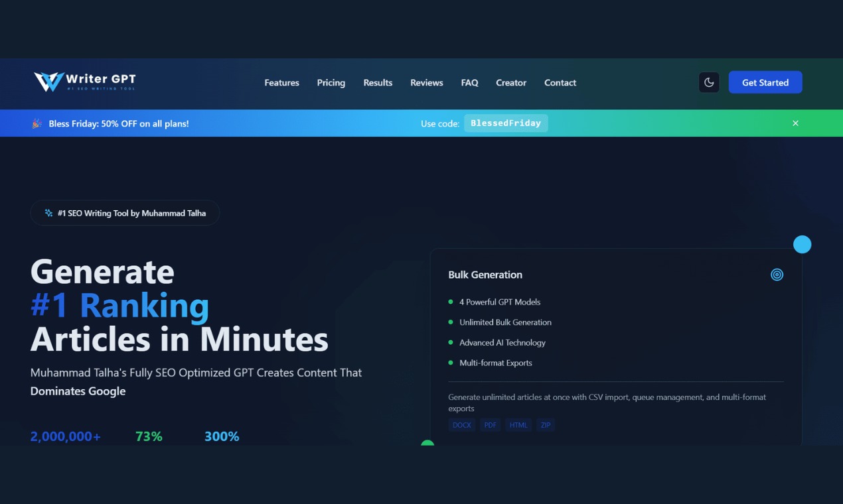Image resolution: width=843 pixels, height=504 pixels.
Task: Copy the BlessedFriday discount code
Action: click(506, 123)
